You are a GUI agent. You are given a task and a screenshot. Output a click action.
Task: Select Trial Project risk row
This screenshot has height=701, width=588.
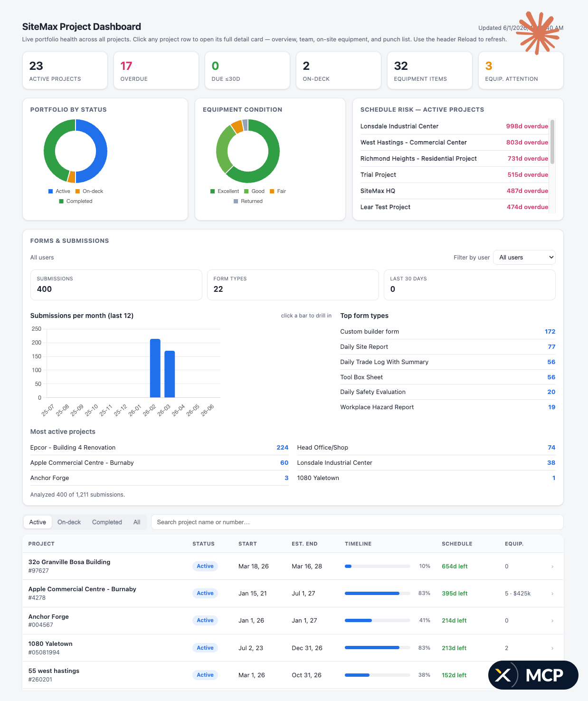454,175
